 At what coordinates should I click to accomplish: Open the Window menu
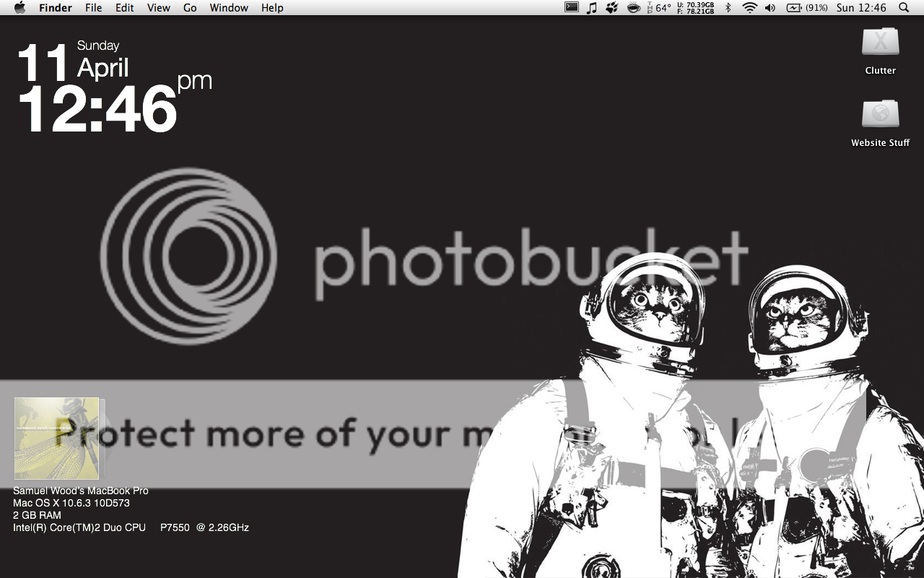tap(229, 8)
